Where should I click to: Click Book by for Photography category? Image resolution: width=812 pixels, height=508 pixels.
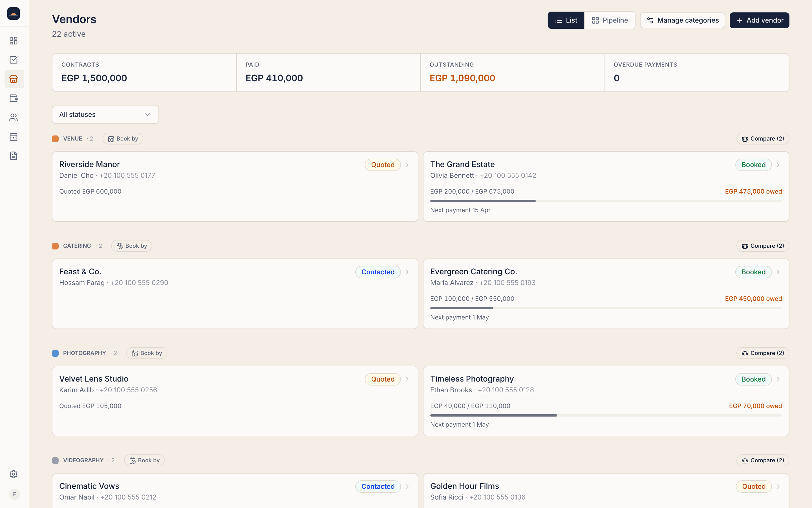pos(147,353)
